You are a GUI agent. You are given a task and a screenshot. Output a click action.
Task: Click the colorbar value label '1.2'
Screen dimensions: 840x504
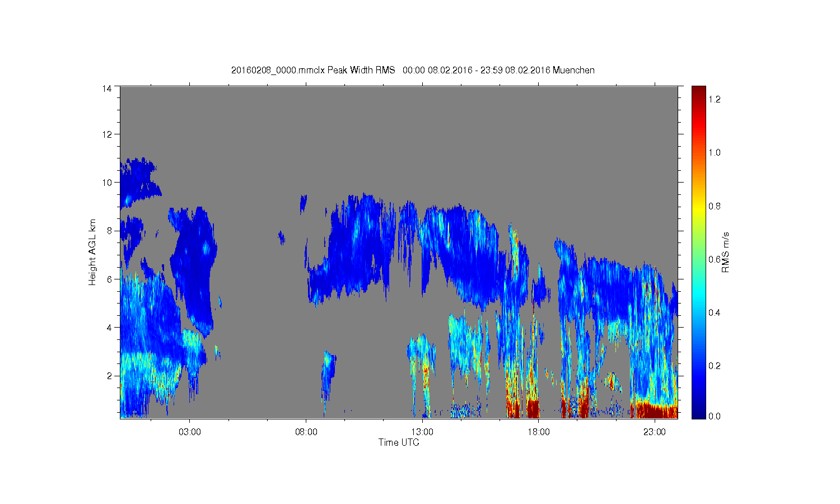pos(714,100)
